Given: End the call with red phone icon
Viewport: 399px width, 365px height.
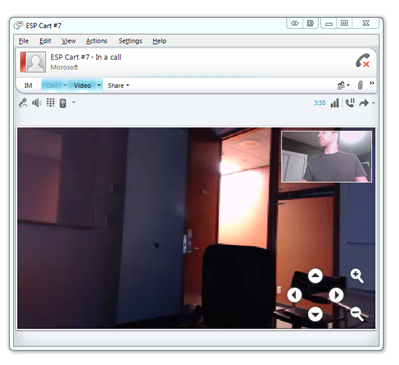Looking at the screenshot, I should 363,61.
